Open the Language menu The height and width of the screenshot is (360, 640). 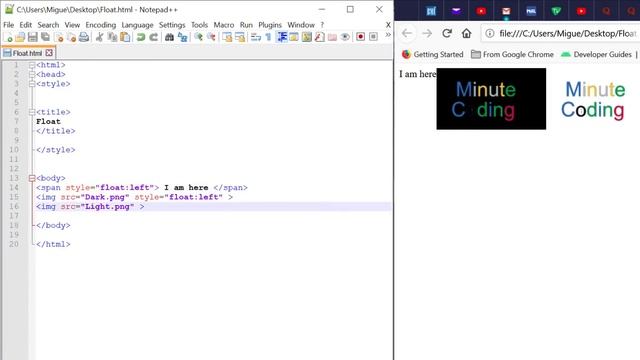[x=137, y=25]
